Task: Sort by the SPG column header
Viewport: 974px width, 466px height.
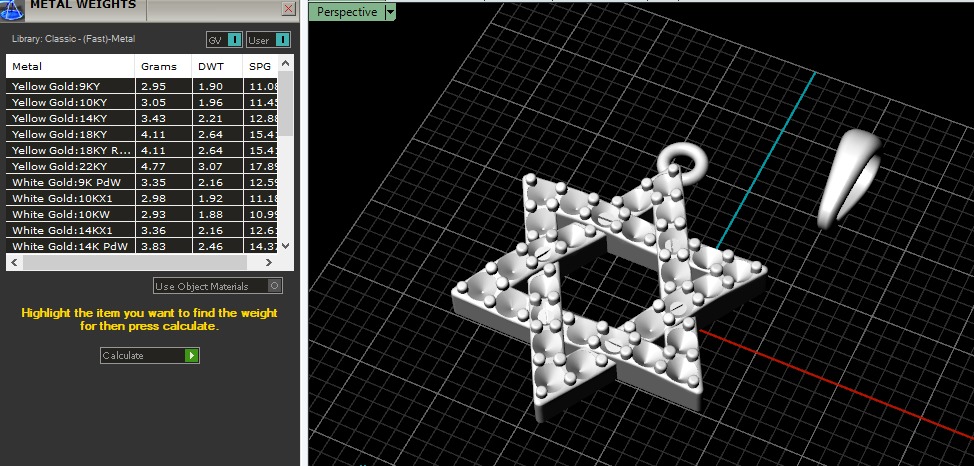Action: click(260, 66)
